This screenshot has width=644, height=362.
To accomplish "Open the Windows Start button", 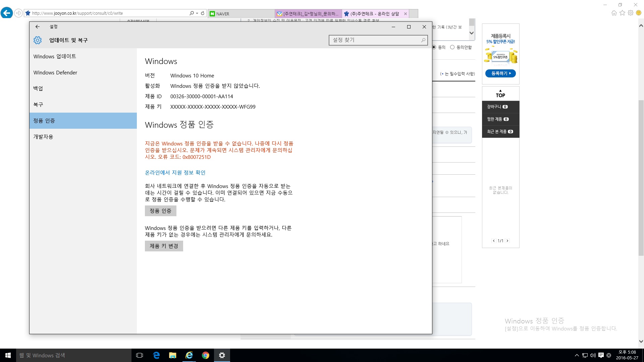I will (8, 355).
